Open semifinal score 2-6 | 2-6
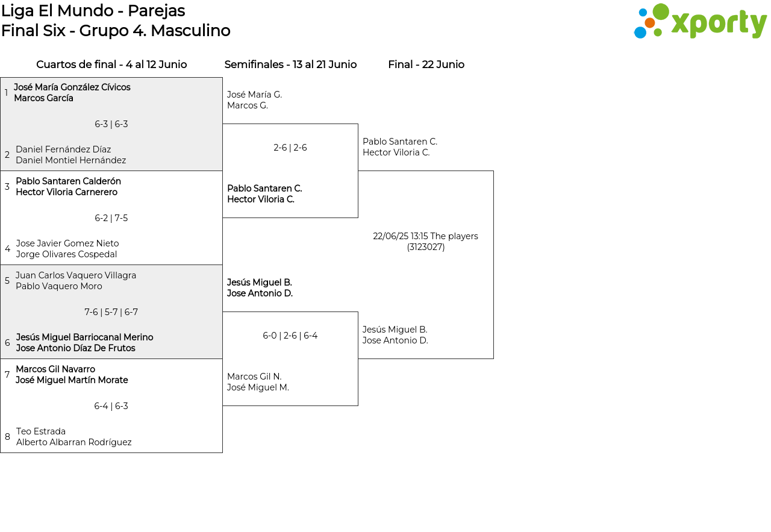 pos(290,148)
